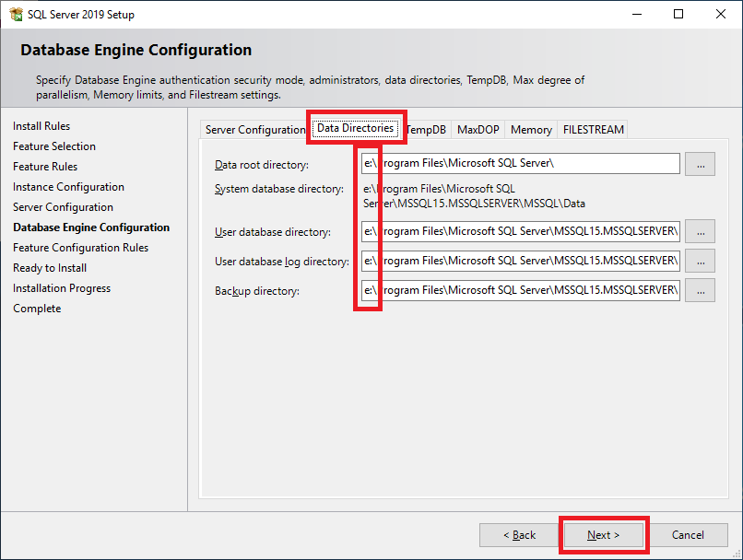Browse for the User database directory
This screenshot has width=743, height=560.
[x=701, y=231]
